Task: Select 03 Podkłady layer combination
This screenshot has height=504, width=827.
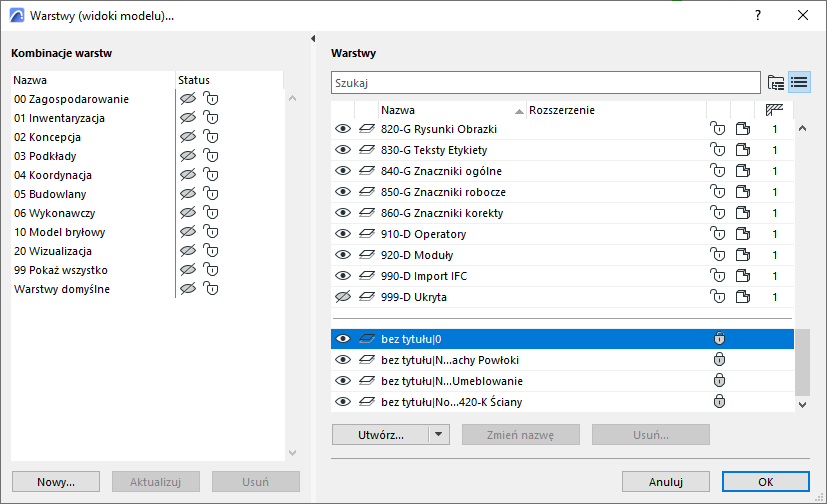Action: pyautogui.click(x=45, y=156)
